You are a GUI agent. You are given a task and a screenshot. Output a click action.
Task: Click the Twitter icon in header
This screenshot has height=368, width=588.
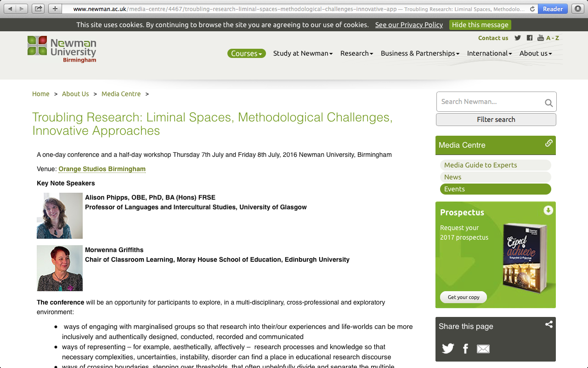tap(518, 38)
